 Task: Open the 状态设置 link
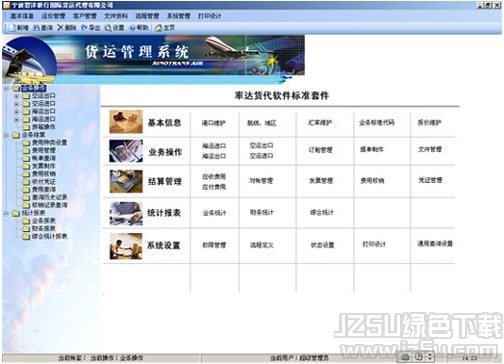322,245
